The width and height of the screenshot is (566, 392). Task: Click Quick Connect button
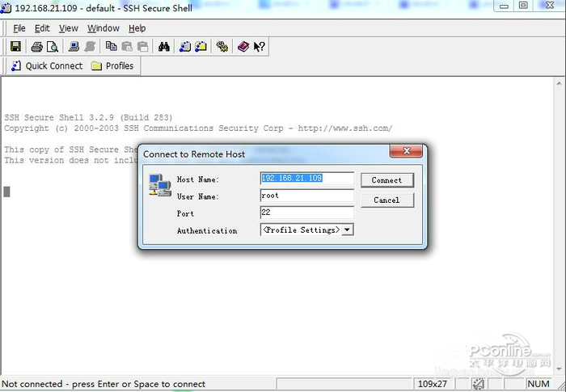(47, 66)
